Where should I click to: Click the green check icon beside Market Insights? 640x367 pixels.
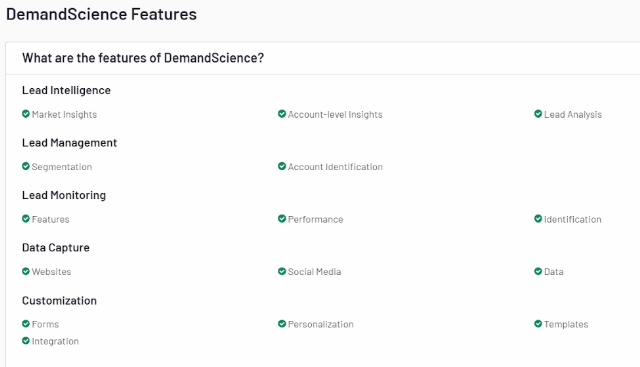pyautogui.click(x=26, y=113)
